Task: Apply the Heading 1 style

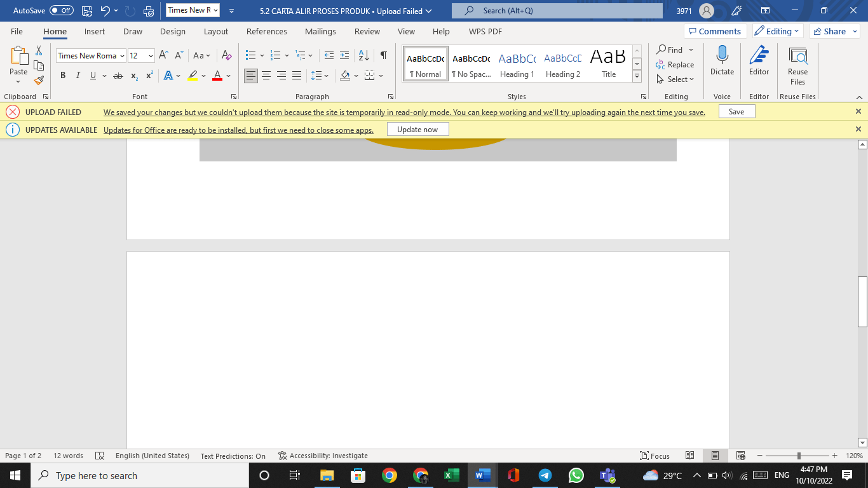Action: click(x=517, y=64)
